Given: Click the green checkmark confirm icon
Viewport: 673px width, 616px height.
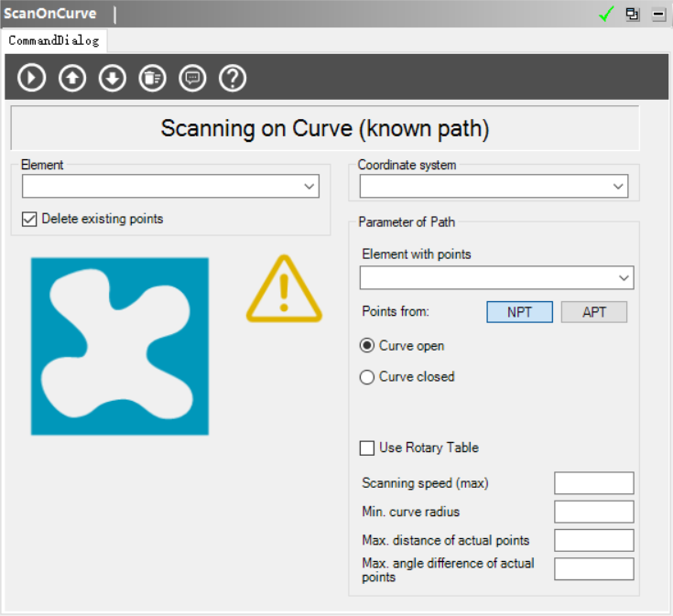Looking at the screenshot, I should (x=605, y=15).
